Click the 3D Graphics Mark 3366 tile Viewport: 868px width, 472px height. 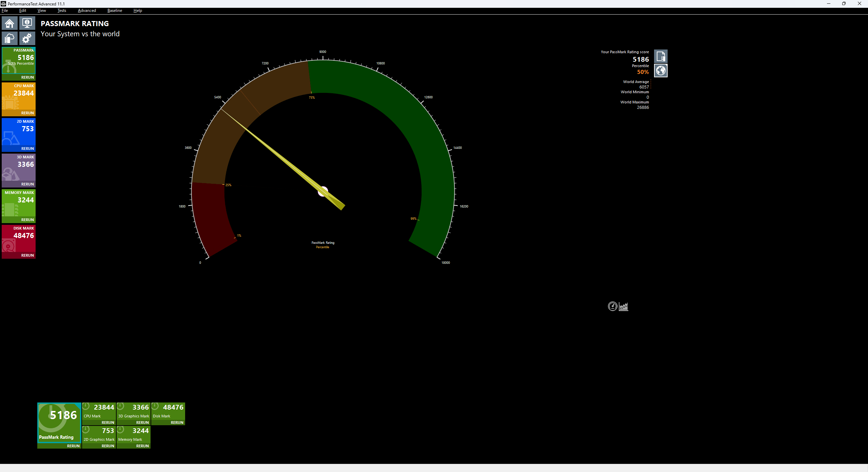[134, 411]
